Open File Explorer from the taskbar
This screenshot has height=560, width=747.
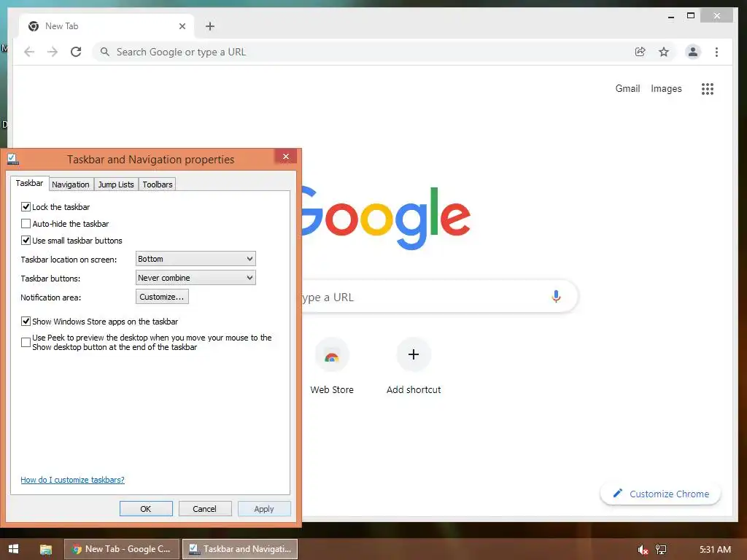coord(46,549)
